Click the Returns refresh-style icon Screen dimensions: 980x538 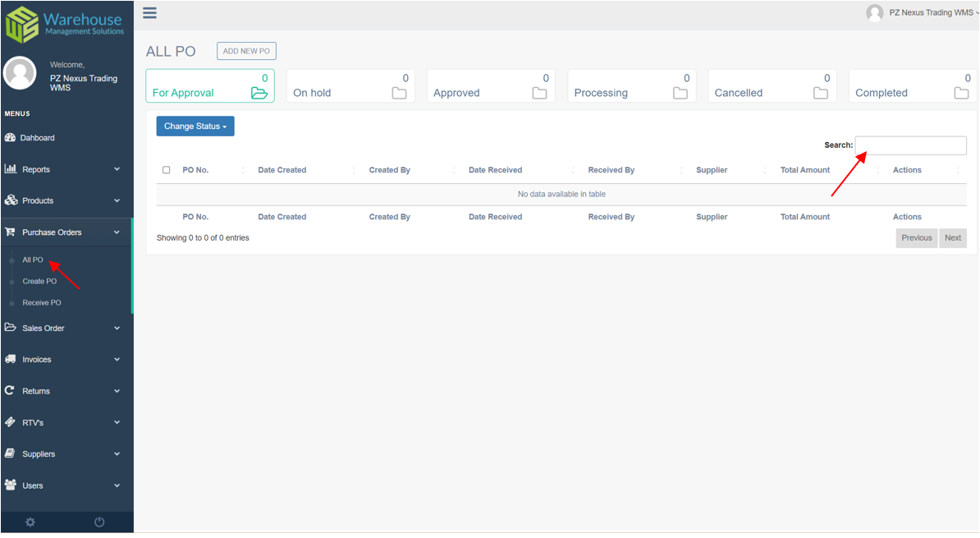11,390
